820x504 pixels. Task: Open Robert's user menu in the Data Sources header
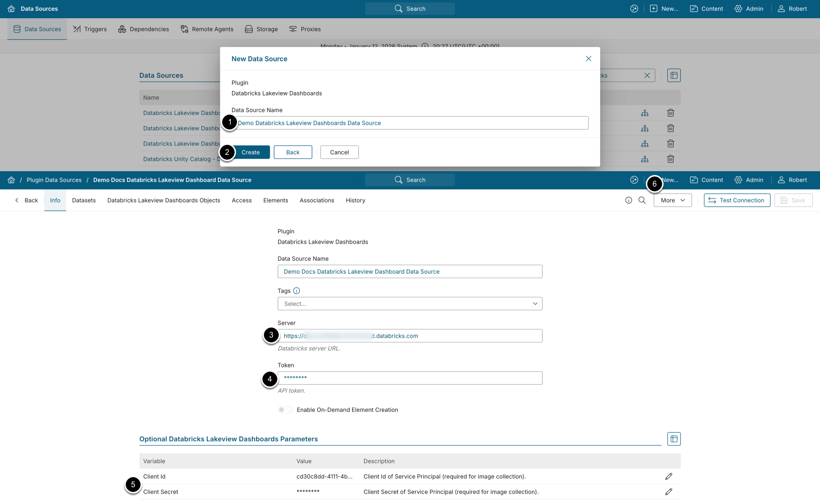[792, 9]
